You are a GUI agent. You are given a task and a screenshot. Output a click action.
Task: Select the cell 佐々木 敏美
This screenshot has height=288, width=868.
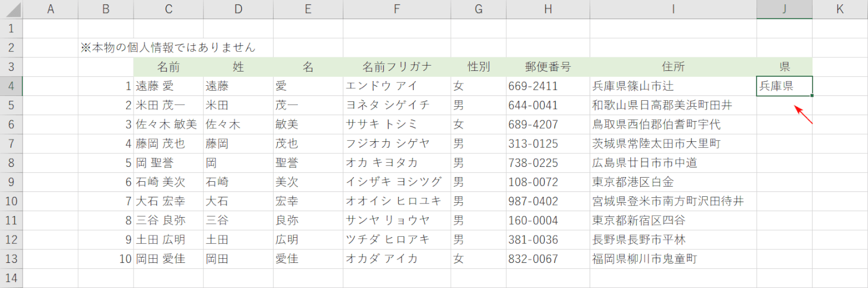pos(169,125)
